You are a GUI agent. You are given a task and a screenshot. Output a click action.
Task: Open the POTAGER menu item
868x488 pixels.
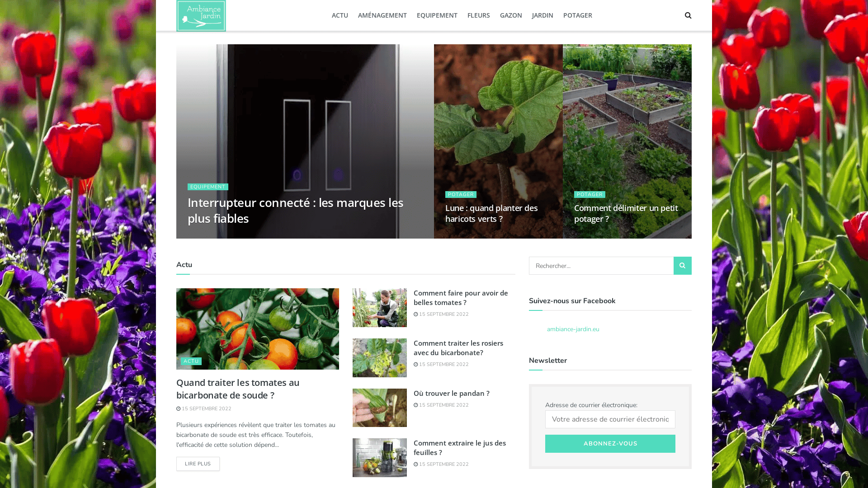578,15
